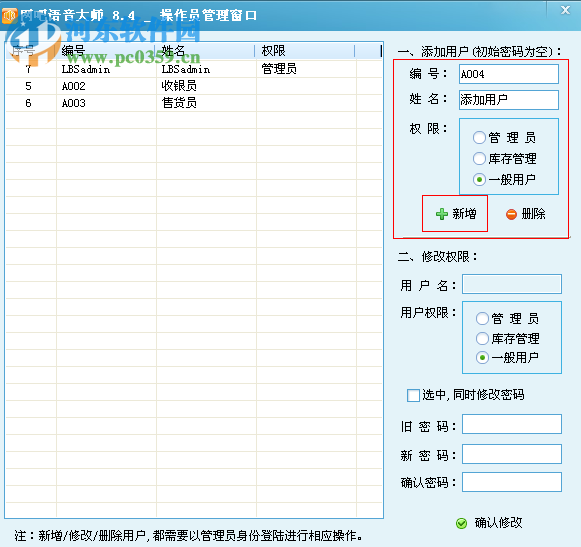Viewport: 581px width, 547px height.
Task: Click sequence number 5 cell
Action: coord(31,86)
